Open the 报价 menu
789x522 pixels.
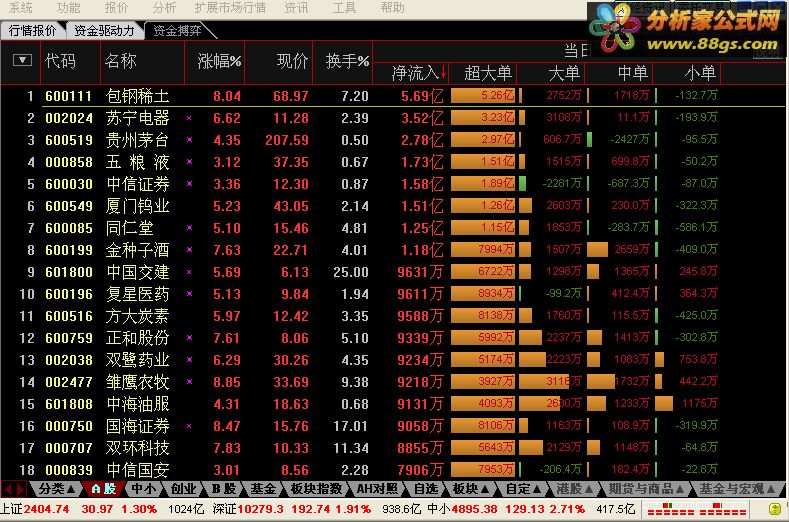pos(116,8)
